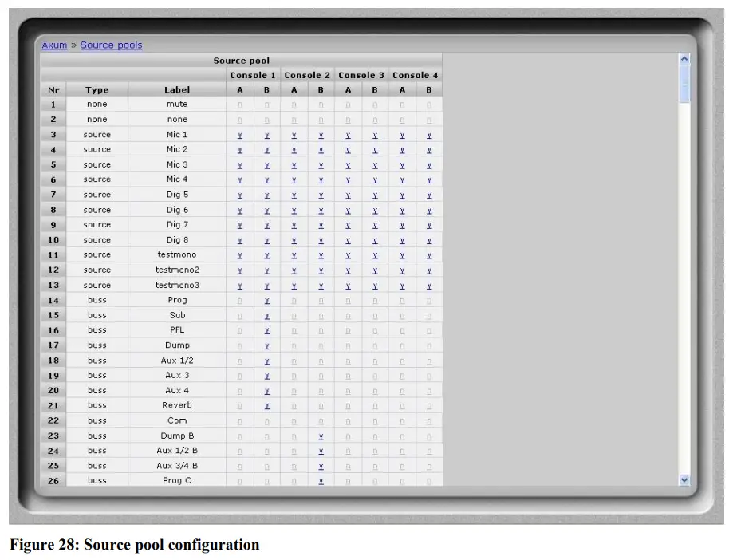Toggle Dig 8 for Console 1 A
This screenshot has height=560, width=729.
point(240,241)
